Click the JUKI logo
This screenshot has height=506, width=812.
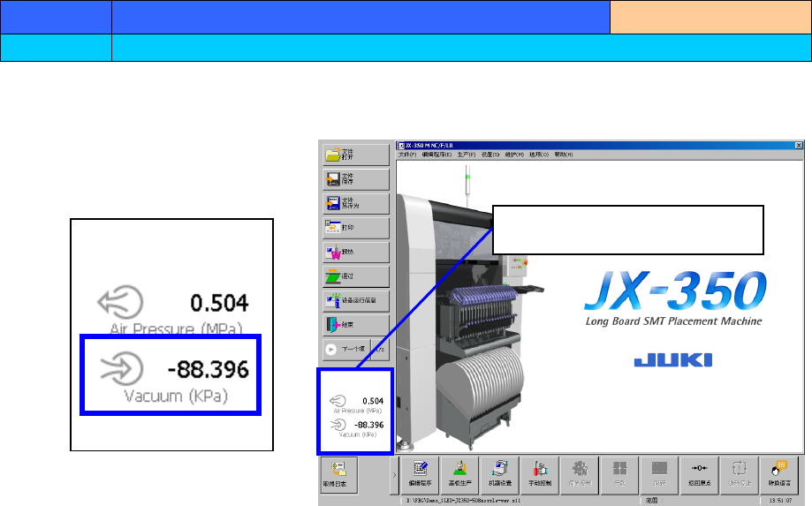(673, 360)
